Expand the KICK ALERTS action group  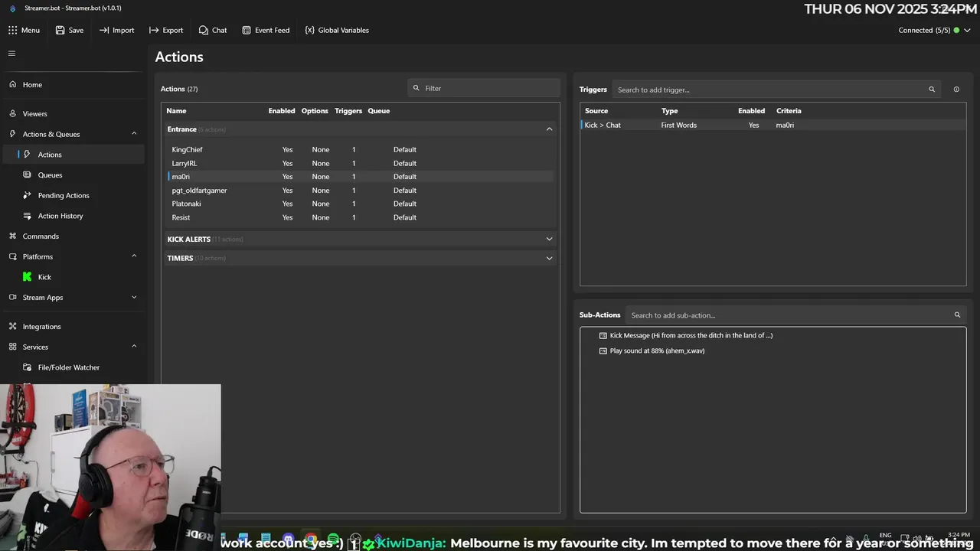point(549,239)
